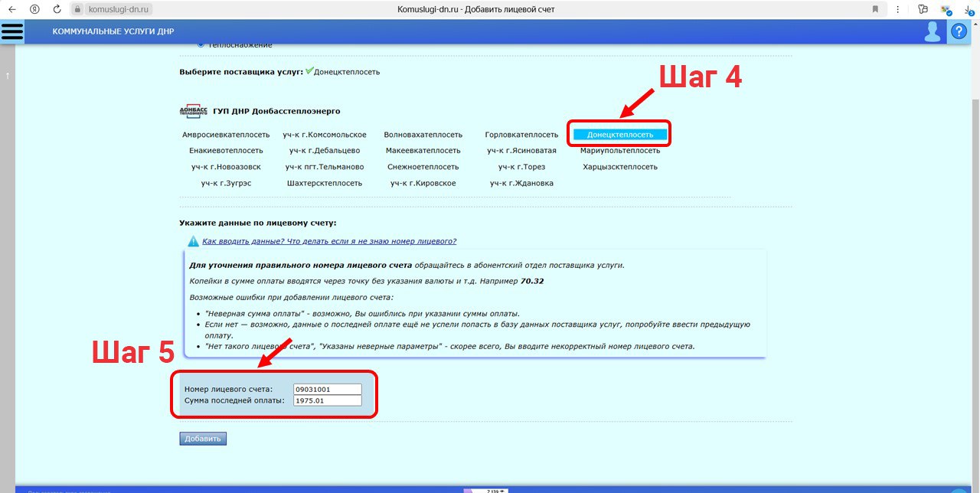
Task: Click the 'Сумма последней оплаты:' label
Action: coord(234,400)
